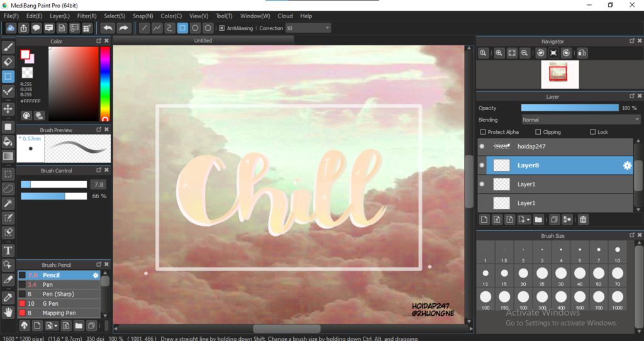
Task: Choose brush size preset 1000
Action: pyautogui.click(x=618, y=299)
